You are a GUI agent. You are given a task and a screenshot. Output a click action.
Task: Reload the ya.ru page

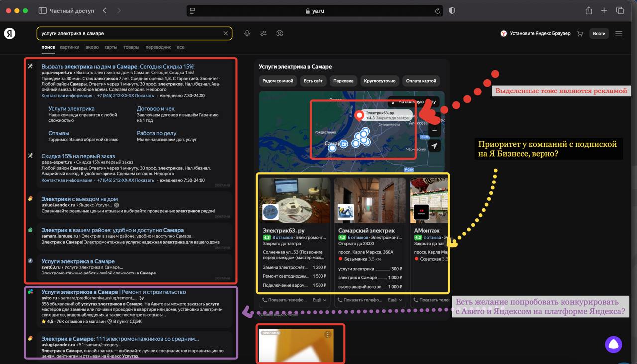438,11
